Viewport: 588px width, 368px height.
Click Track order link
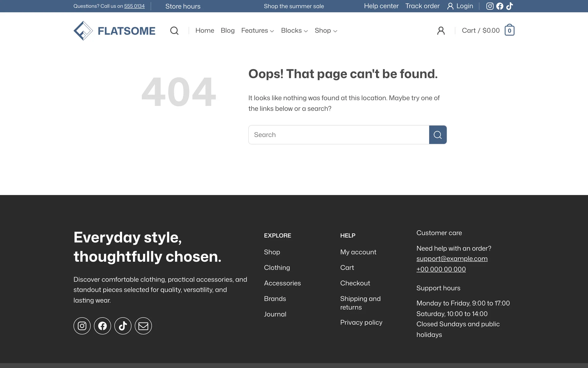pos(422,6)
